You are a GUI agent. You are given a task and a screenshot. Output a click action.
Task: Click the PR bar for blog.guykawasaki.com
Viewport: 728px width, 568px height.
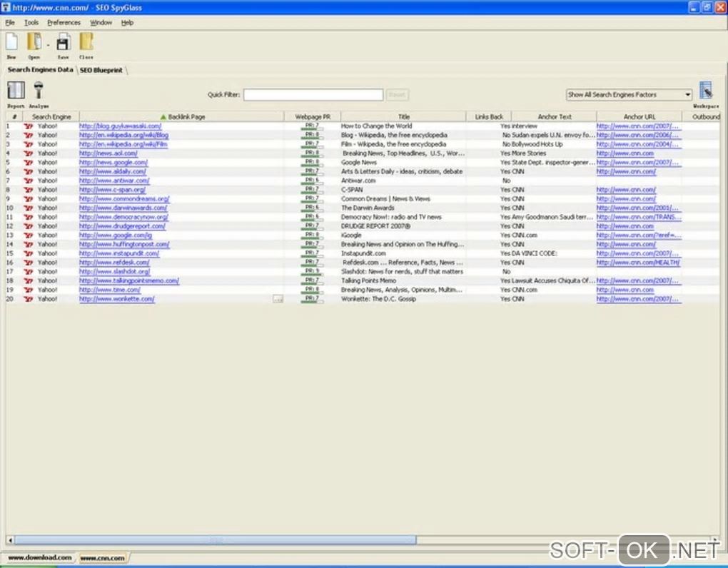point(311,126)
